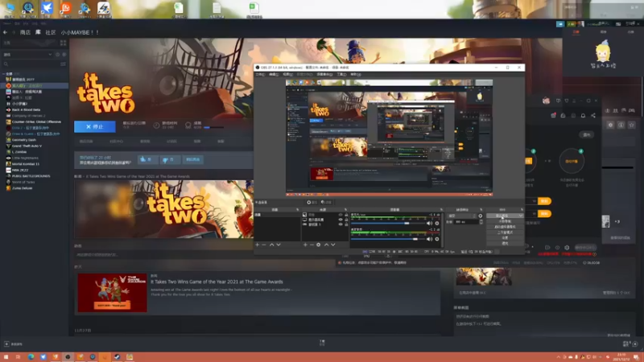Open OBS View menu
644x362 pixels.
point(288,74)
